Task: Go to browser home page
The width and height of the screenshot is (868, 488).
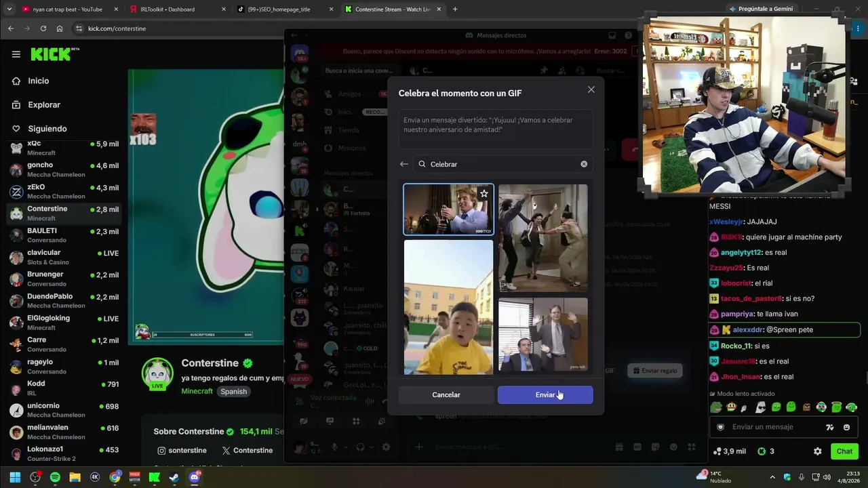Action: pos(60,28)
